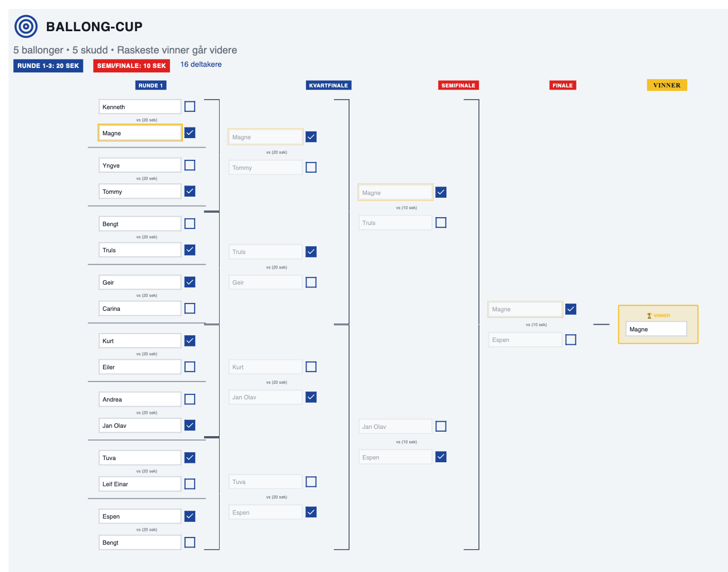Toggle the checkbox beside Eiler
The width and height of the screenshot is (728, 572).
pos(190,366)
